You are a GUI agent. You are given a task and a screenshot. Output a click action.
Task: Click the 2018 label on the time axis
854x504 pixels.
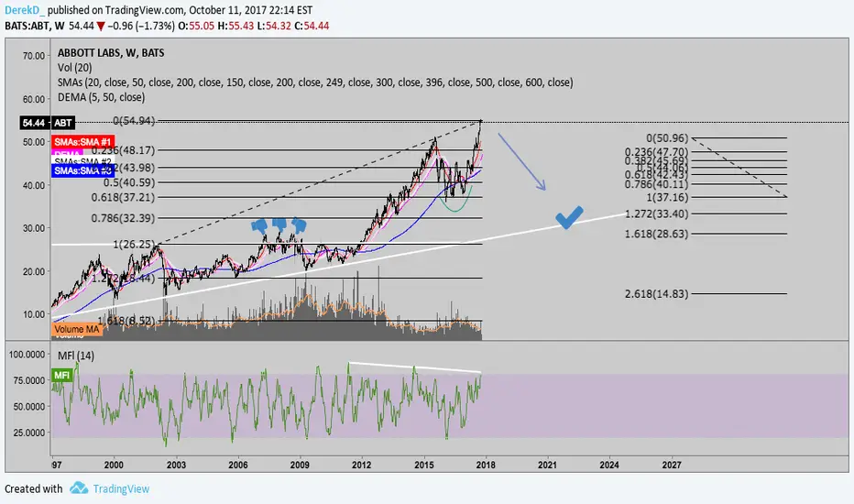pyautogui.click(x=486, y=465)
